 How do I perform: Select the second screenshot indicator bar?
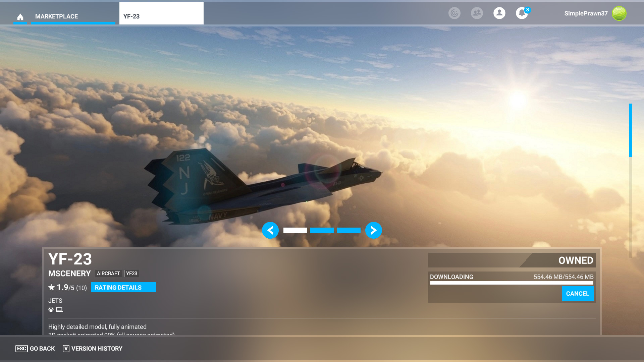click(322, 230)
